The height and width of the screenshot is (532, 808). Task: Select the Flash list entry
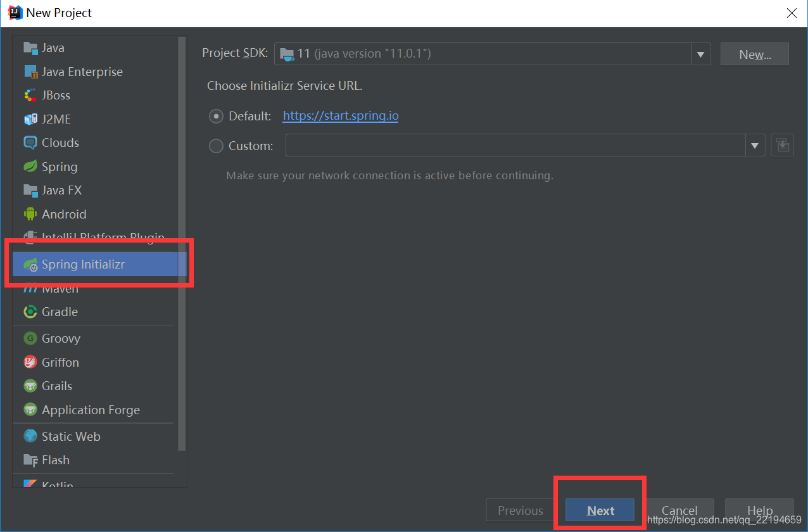point(95,460)
